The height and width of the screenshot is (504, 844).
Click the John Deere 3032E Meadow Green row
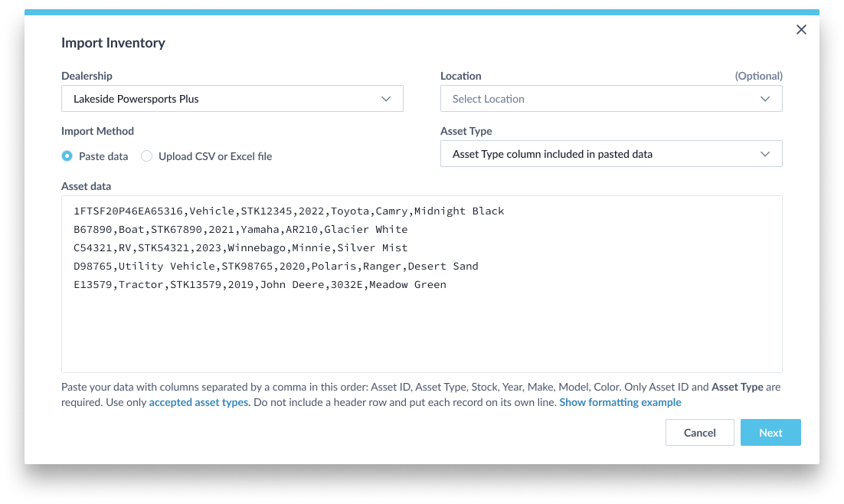pos(260,284)
